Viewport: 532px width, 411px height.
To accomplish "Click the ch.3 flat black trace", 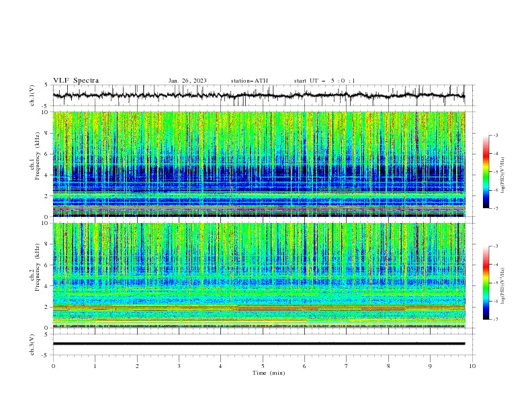I will click(259, 344).
